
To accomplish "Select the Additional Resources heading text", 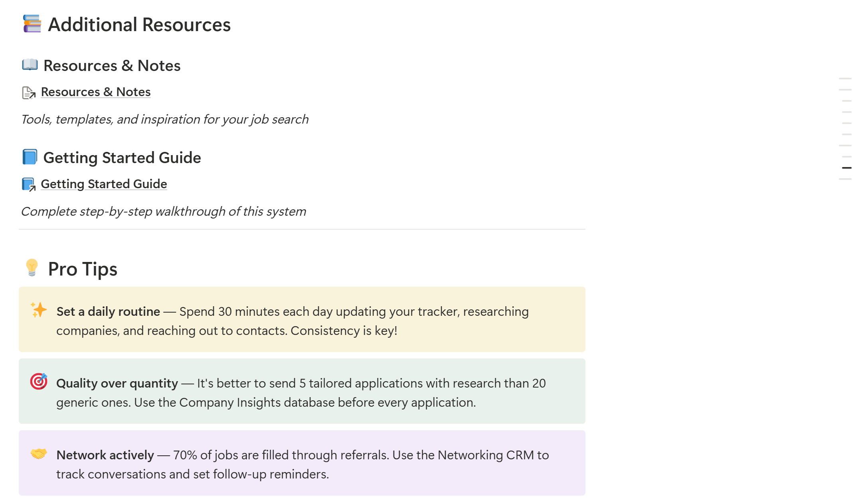I will click(x=139, y=25).
